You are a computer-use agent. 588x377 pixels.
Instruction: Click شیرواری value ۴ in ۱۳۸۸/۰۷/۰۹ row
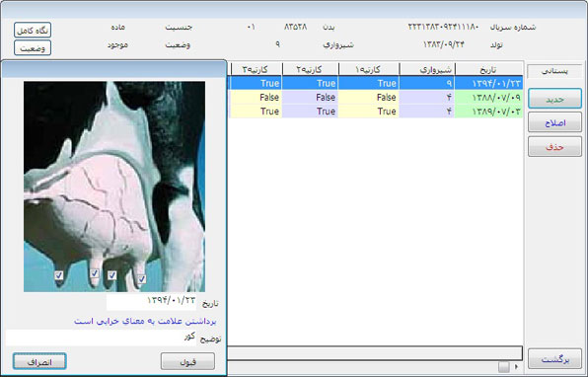[x=449, y=98]
